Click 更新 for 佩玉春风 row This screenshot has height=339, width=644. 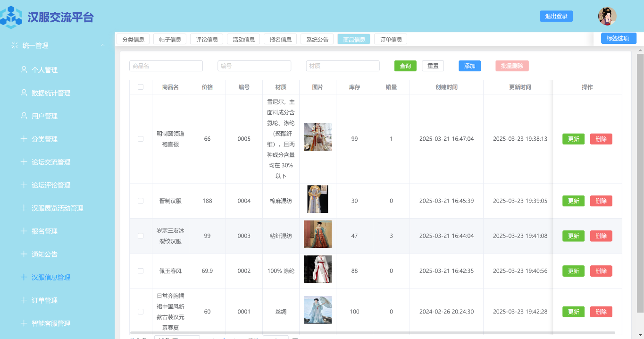pos(573,271)
